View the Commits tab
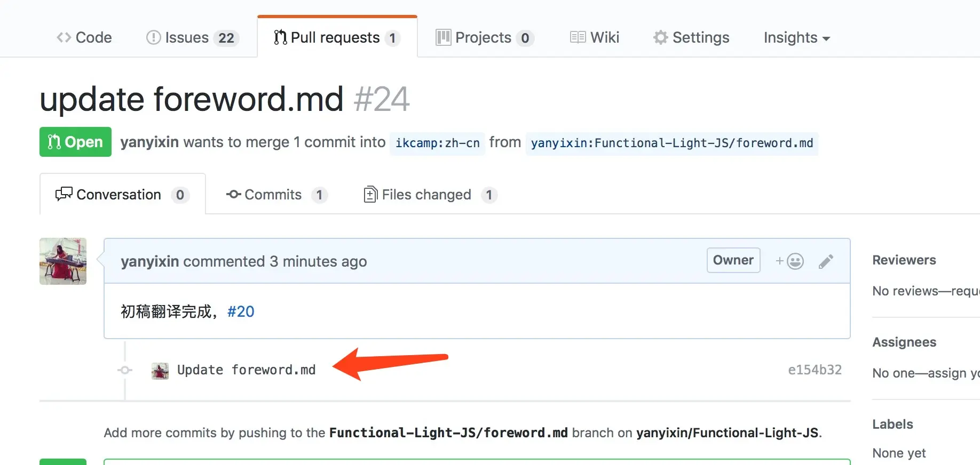 tap(277, 195)
